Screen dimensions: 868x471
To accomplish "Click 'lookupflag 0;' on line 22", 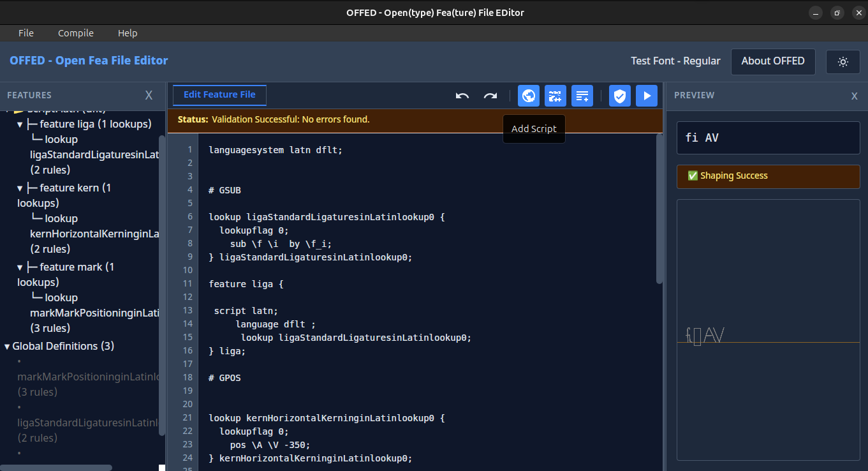I will 254,431.
